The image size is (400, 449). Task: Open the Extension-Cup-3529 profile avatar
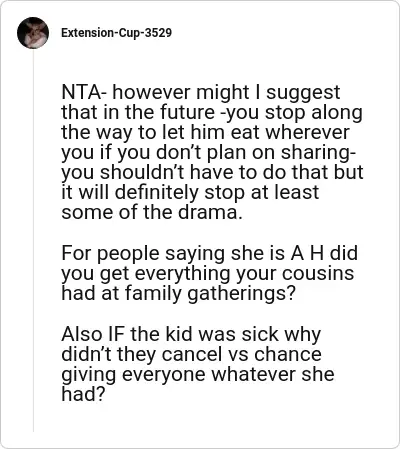[33, 33]
